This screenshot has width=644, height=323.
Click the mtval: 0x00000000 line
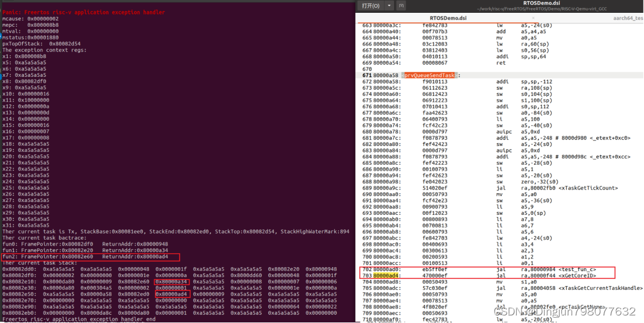click(30, 31)
